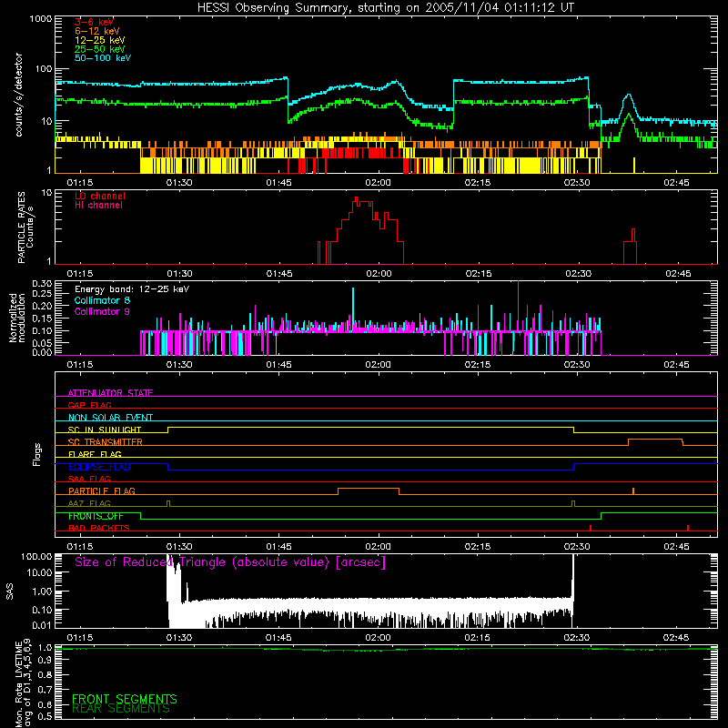This screenshot has height=728, width=728.
Task: Select the orange 6-12 keV legend label
Action: pyautogui.click(x=97, y=31)
